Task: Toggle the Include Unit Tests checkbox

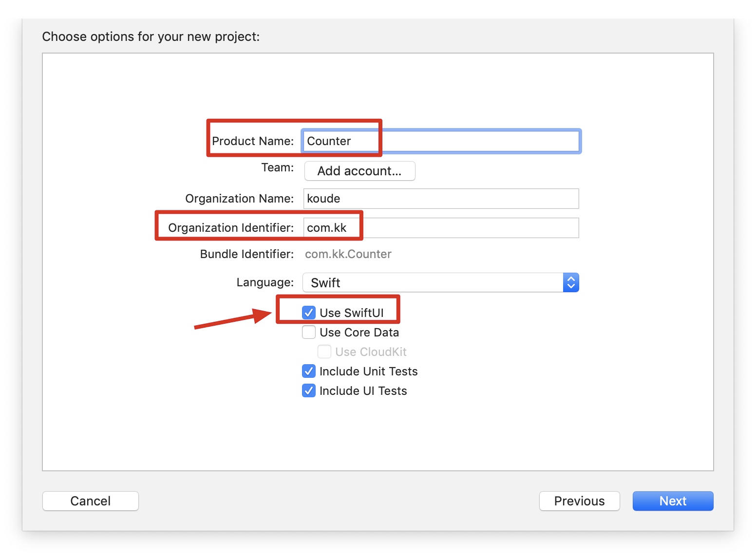Action: click(309, 371)
